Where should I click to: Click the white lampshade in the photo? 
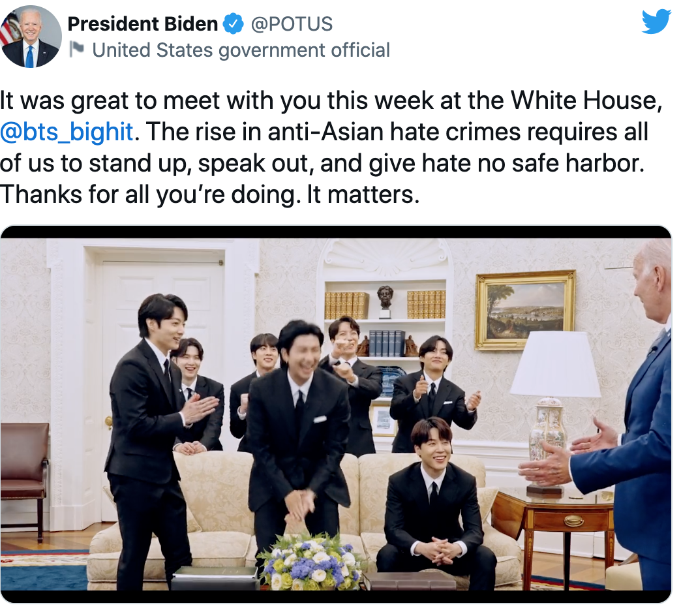tap(556, 365)
